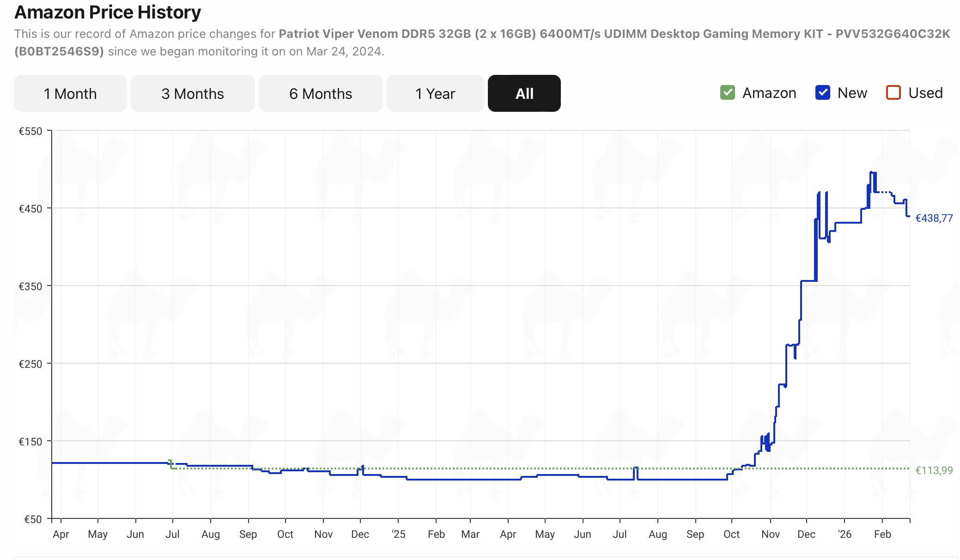This screenshot has height=560, width=960.
Task: Click the Amazon Price History heading
Action: click(x=108, y=12)
